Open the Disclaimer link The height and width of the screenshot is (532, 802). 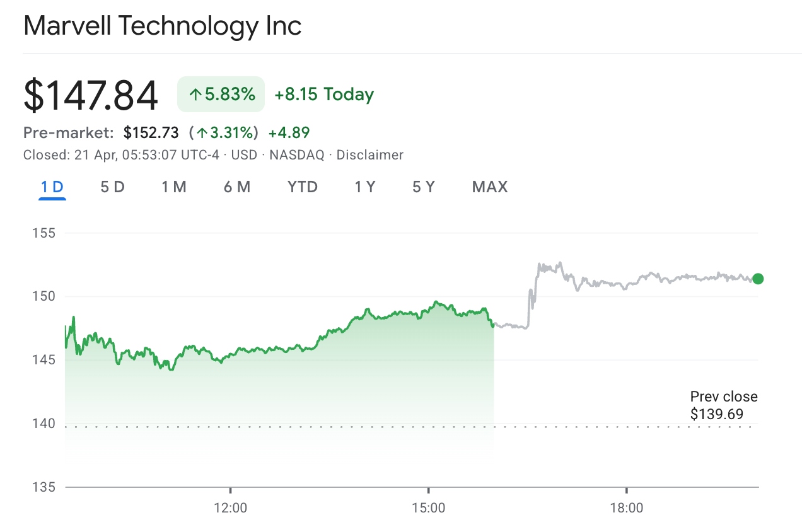(369, 155)
